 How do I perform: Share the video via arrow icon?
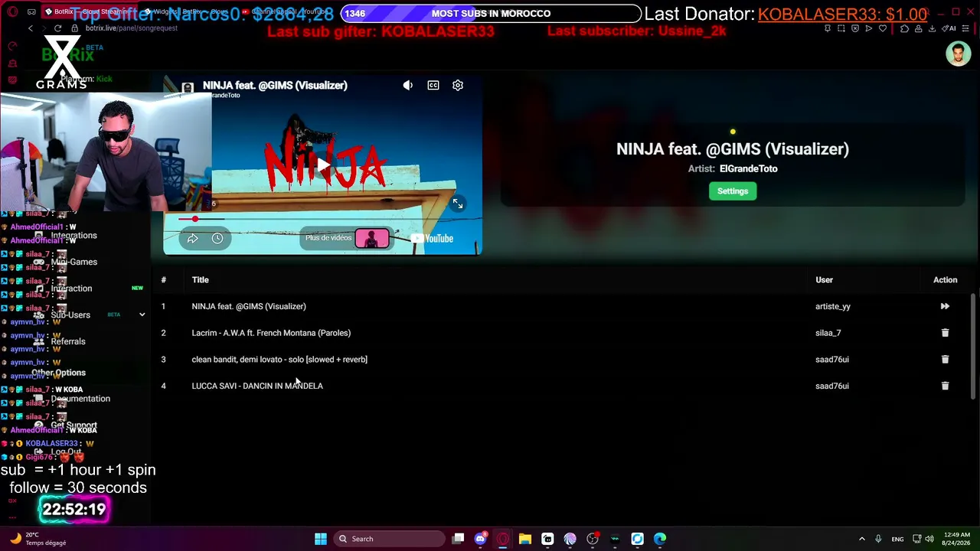pyautogui.click(x=192, y=239)
